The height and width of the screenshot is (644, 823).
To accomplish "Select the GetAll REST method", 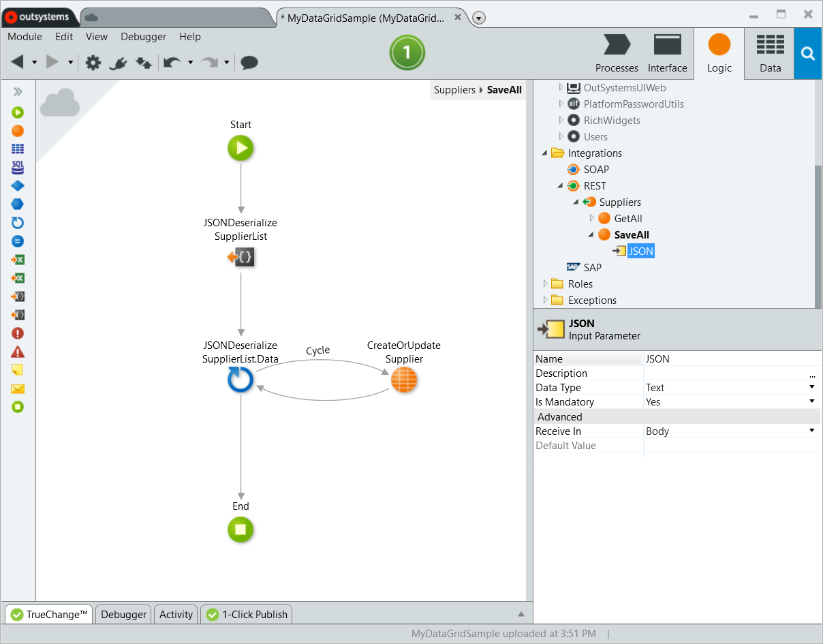I will [627, 218].
